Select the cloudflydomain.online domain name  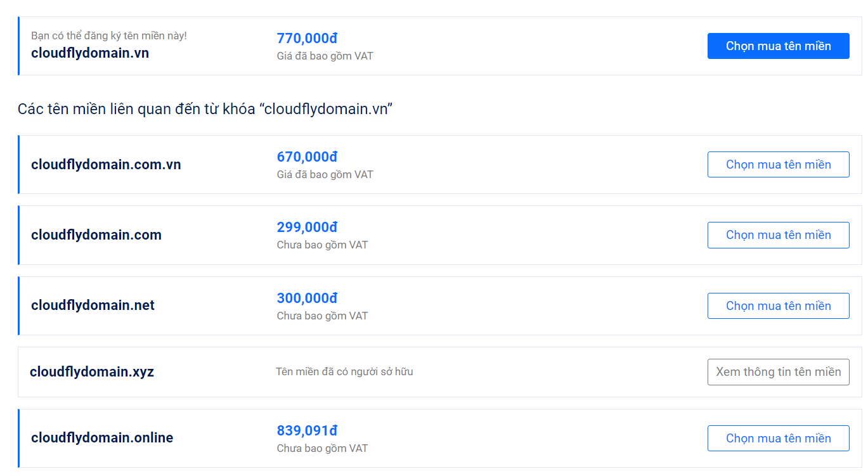pos(102,438)
